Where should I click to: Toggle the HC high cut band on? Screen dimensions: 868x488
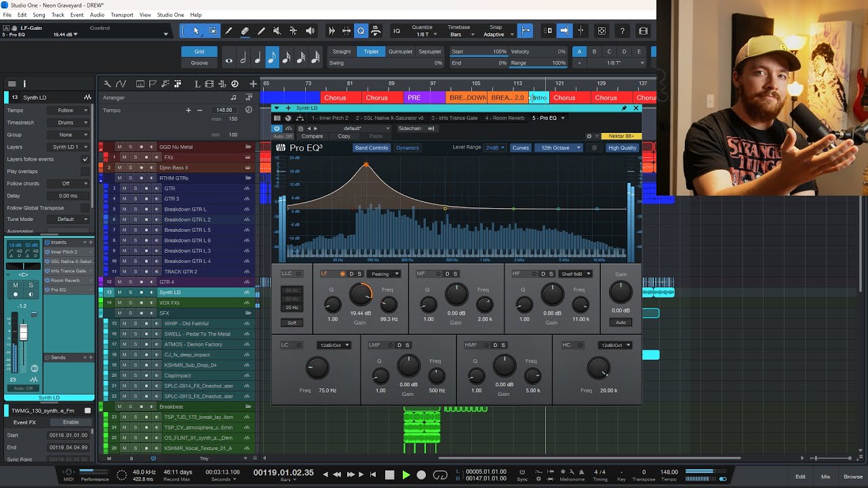[579, 345]
